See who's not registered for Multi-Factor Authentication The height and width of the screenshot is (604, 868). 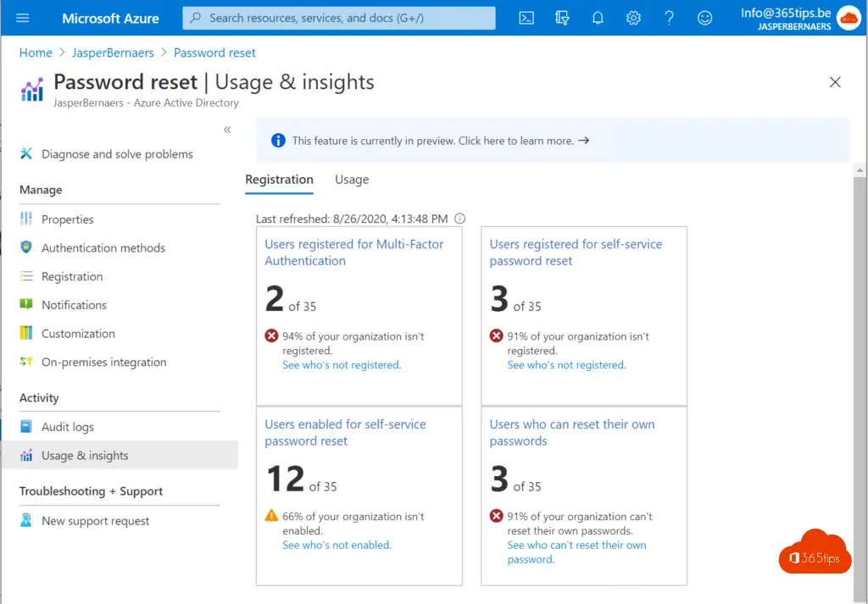tap(342, 364)
